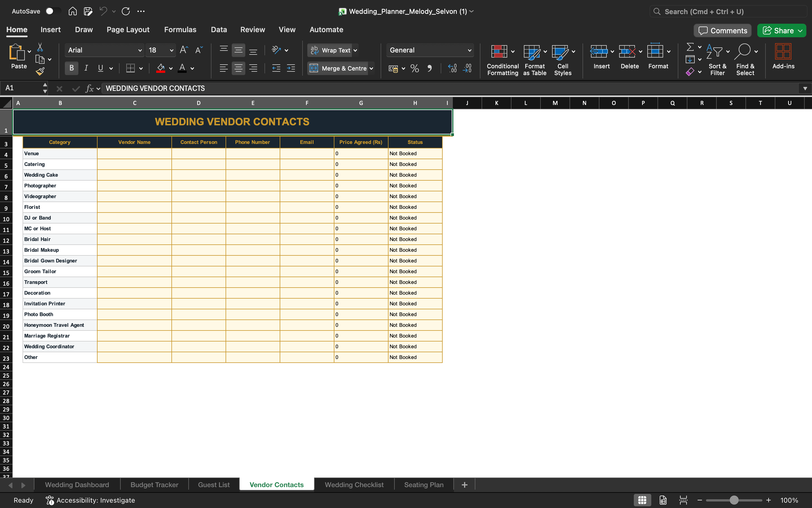Increase font size with the larger A icon
The image size is (812, 508).
coord(184,50)
